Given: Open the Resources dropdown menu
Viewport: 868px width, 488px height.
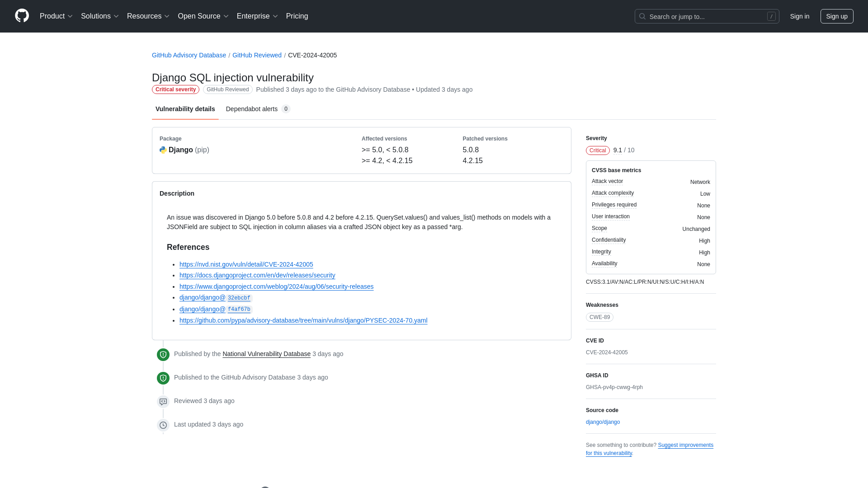Looking at the screenshot, I should tap(148, 16).
